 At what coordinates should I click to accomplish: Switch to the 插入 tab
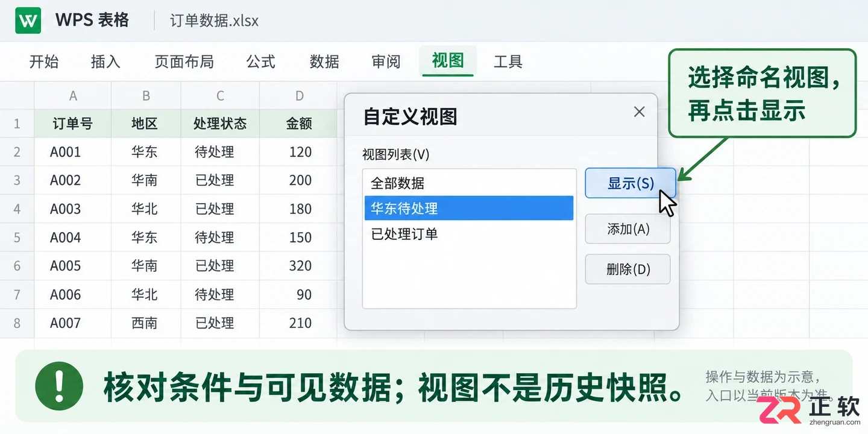(x=105, y=61)
